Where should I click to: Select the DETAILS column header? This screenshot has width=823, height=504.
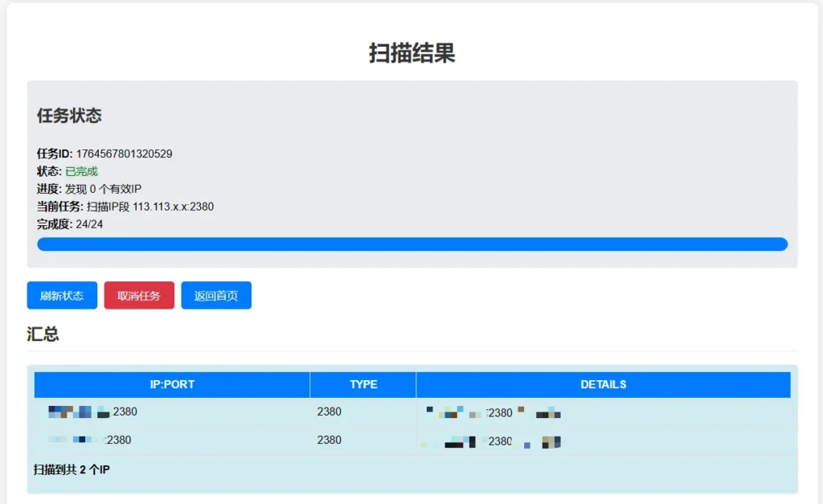[x=603, y=384]
